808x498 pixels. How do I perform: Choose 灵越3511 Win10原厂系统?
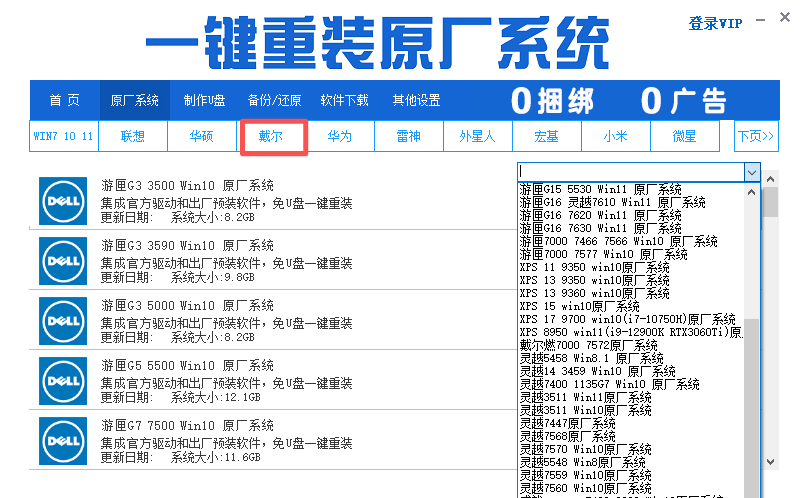[585, 410]
